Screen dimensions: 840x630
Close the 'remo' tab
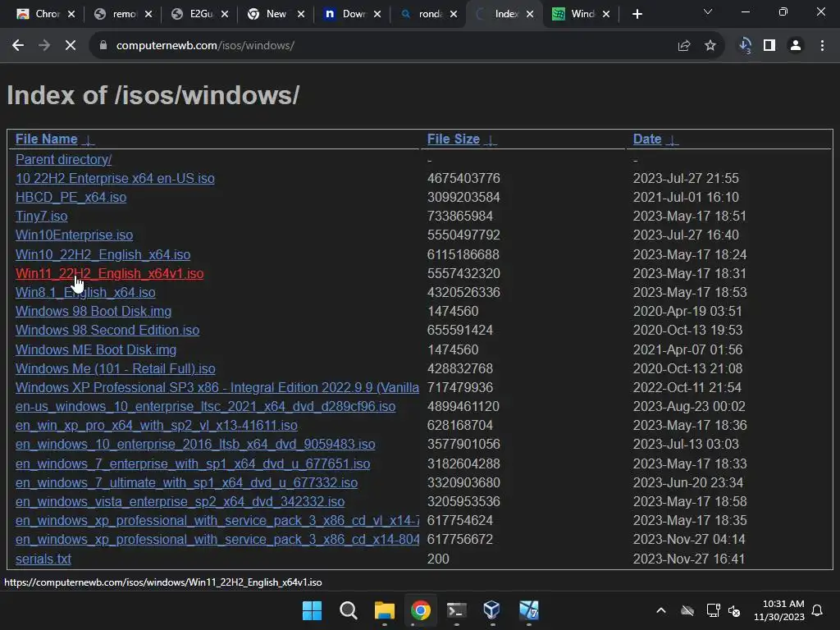pos(148,15)
